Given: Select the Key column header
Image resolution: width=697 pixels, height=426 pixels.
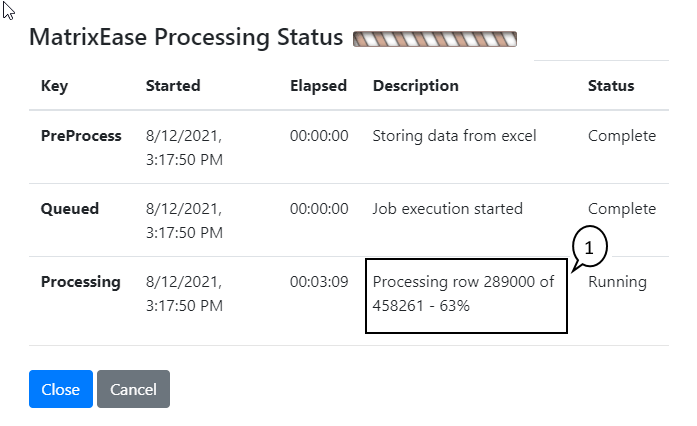Looking at the screenshot, I should pyautogui.click(x=54, y=86).
